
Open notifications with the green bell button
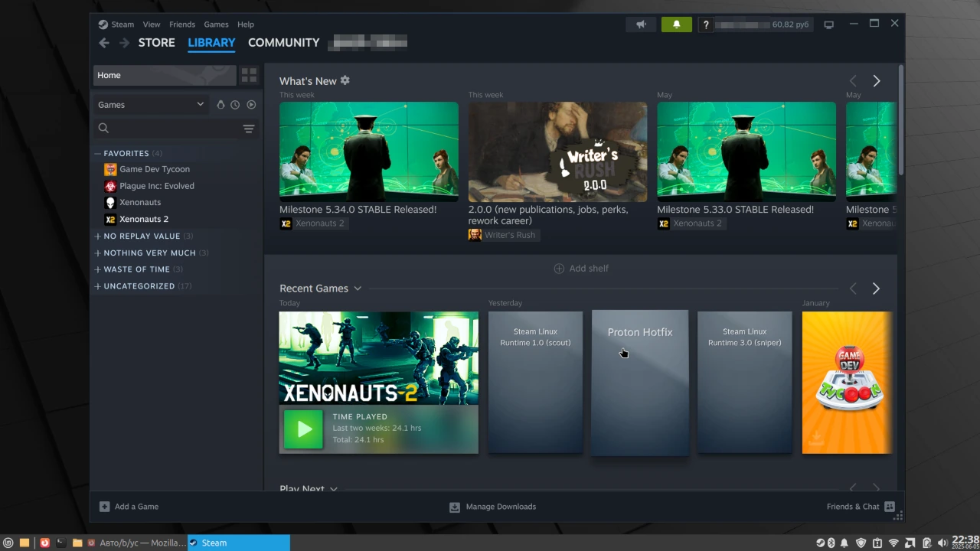tap(676, 24)
